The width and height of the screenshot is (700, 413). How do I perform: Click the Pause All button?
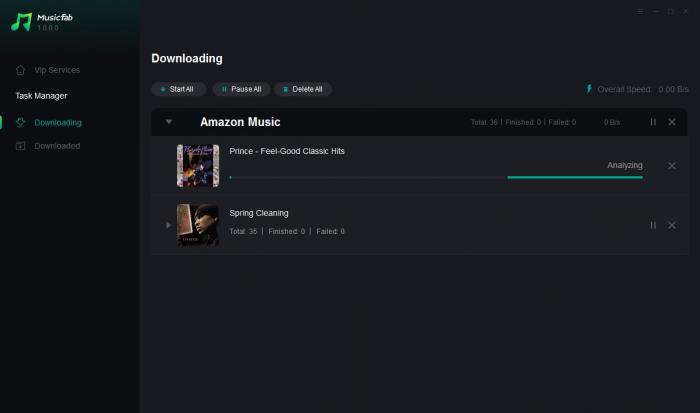tap(242, 89)
